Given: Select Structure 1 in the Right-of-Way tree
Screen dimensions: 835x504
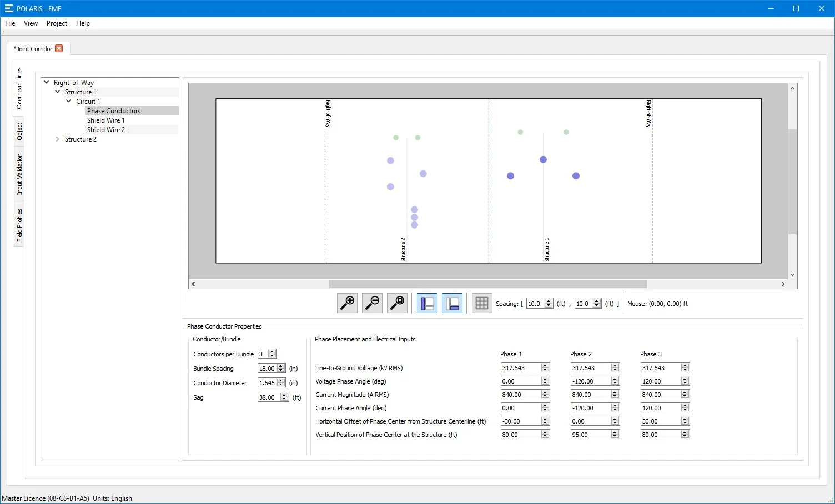Looking at the screenshot, I should [x=81, y=92].
